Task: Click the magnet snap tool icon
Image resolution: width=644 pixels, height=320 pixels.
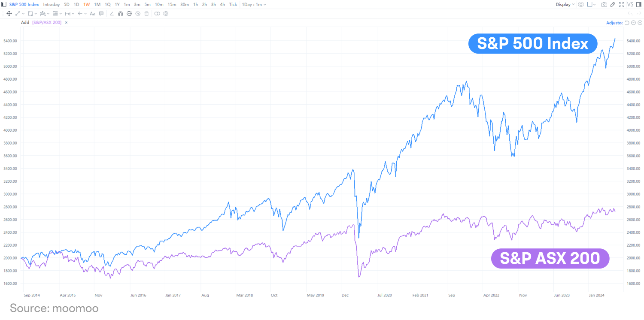Action: click(x=121, y=14)
